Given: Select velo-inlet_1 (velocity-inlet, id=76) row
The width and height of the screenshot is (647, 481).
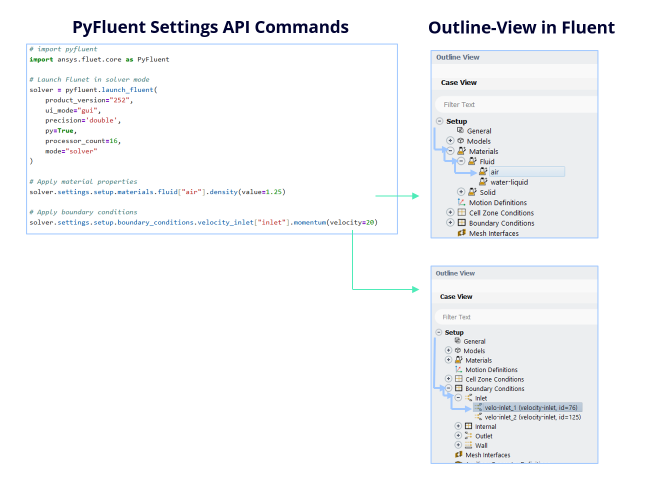Looking at the screenshot, I should [528, 408].
